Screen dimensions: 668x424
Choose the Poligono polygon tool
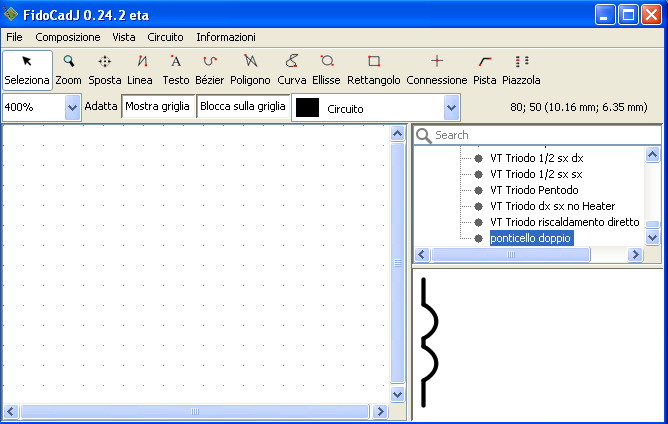[250, 69]
